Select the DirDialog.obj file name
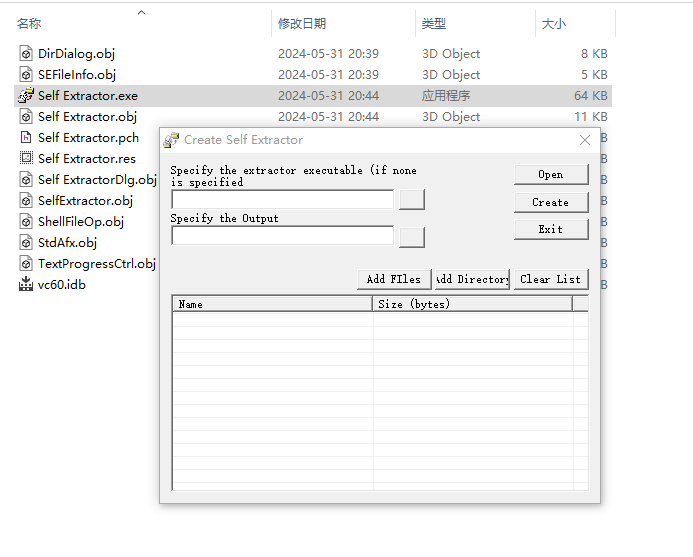This screenshot has width=693, height=557. point(76,54)
